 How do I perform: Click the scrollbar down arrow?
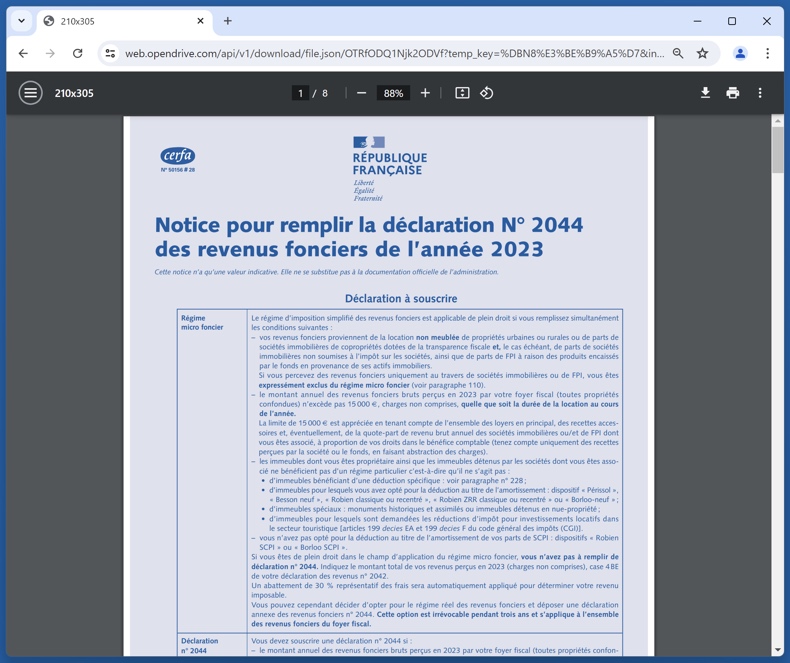pyautogui.click(x=778, y=650)
